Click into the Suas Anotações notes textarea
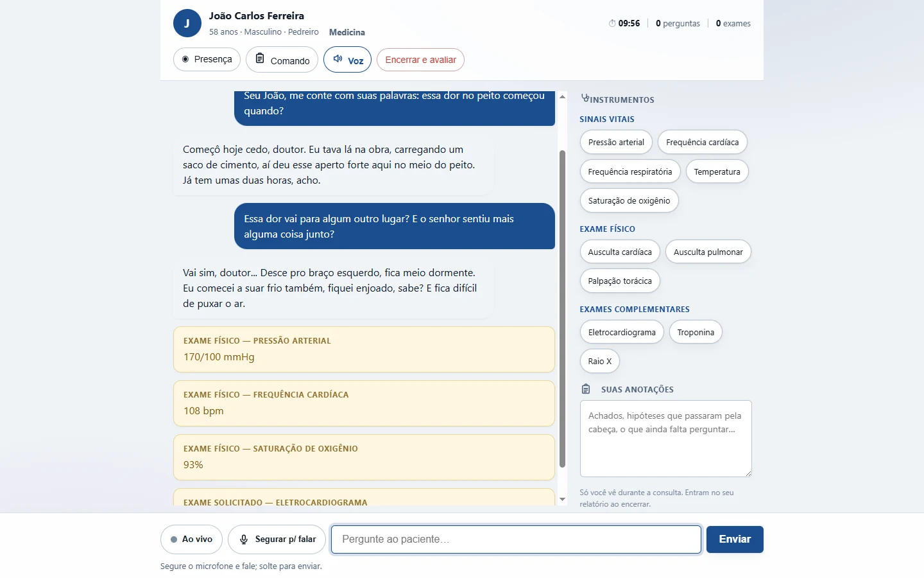The image size is (924, 578). point(665,439)
